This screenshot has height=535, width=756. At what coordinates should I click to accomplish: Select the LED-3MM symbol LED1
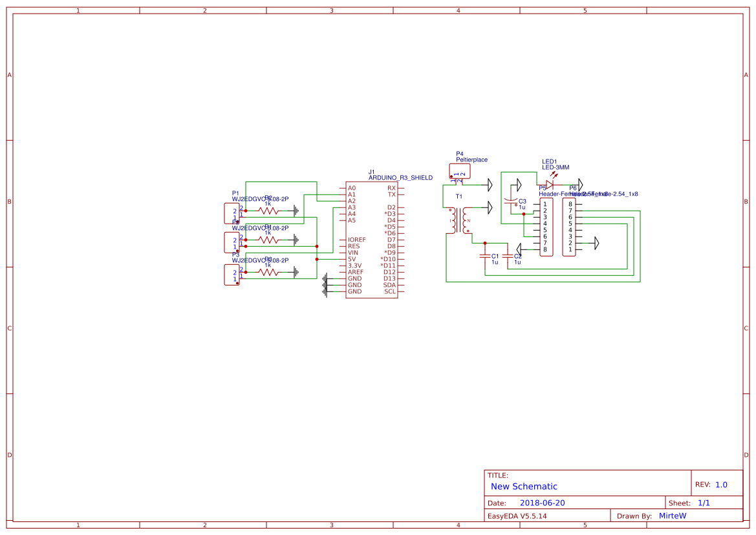point(549,184)
